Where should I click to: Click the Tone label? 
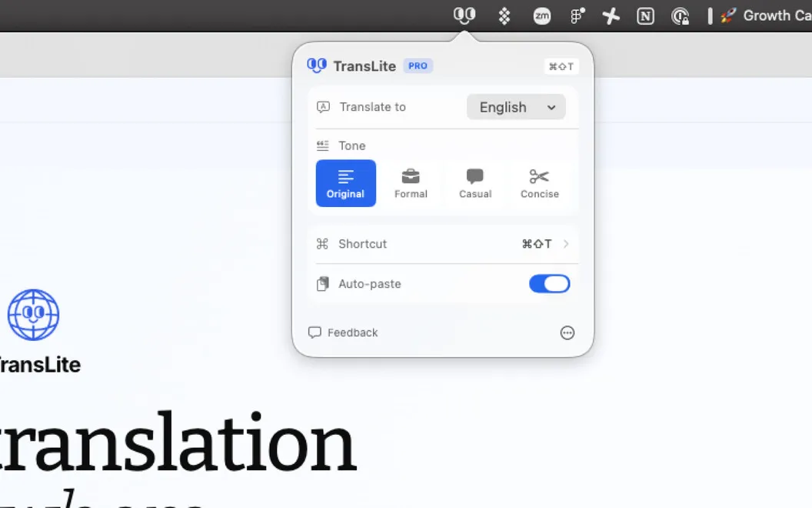(352, 145)
